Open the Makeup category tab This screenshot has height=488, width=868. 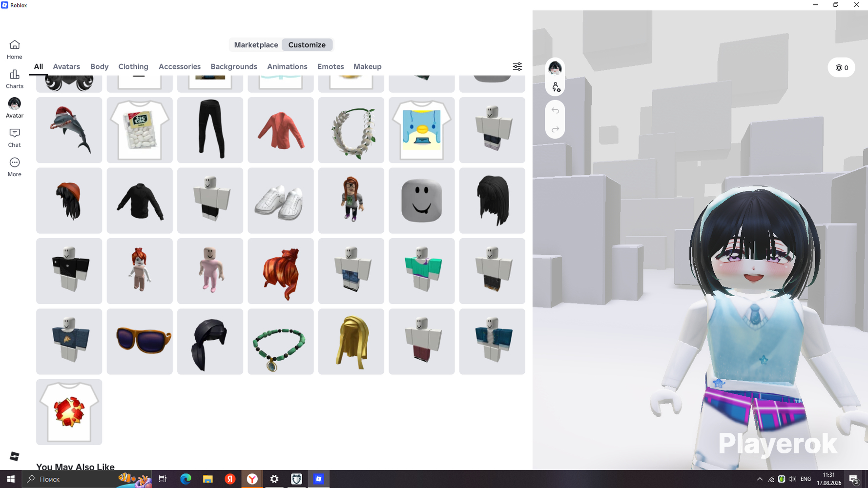[368, 66]
